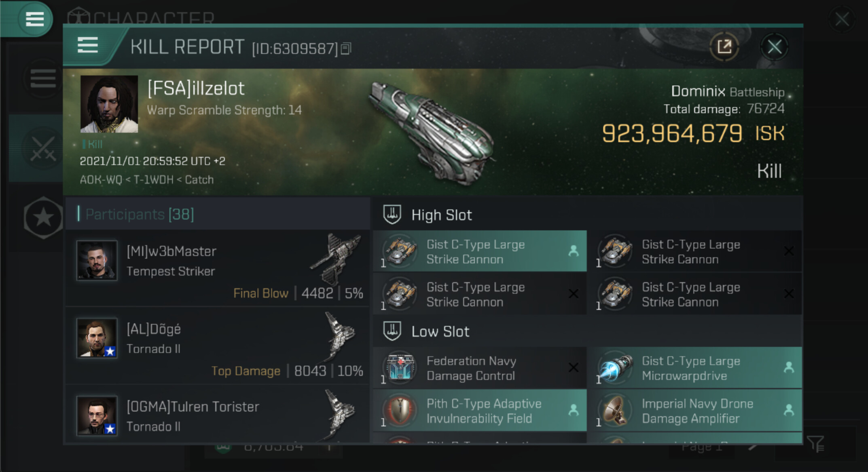The width and height of the screenshot is (868, 472).
Task: Select w3bMaster participant portrait
Action: tap(97, 261)
